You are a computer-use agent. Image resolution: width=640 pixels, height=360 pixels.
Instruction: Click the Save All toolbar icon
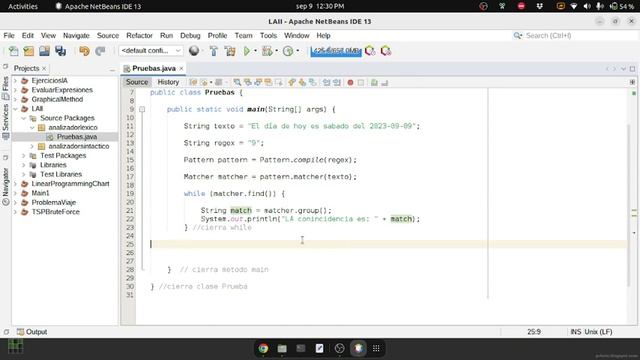click(60, 51)
